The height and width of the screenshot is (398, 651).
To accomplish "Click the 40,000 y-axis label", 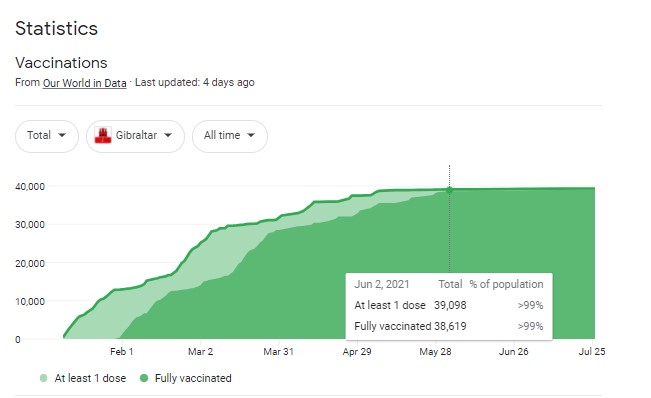I will click(x=30, y=187).
